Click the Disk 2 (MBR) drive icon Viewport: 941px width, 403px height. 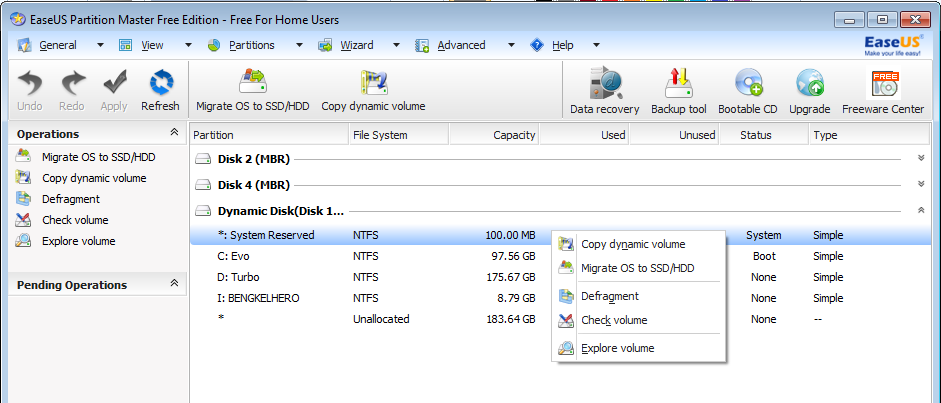tap(205, 160)
